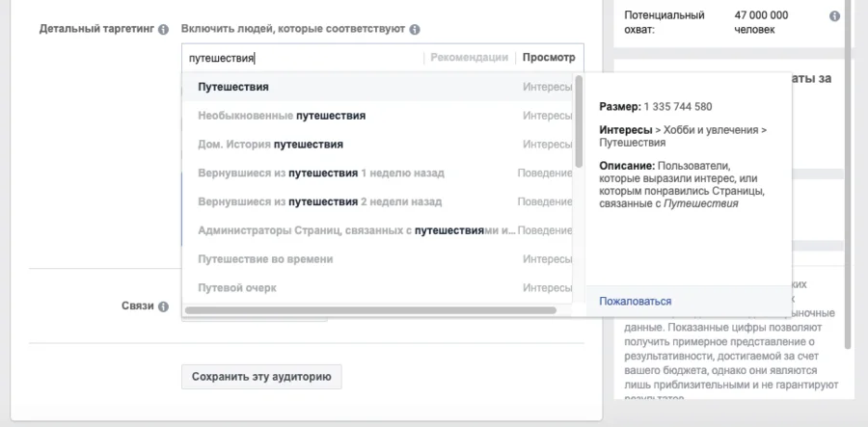Choose Необыкновенные путешествия from suggestions
868x427 pixels.
[x=282, y=116]
